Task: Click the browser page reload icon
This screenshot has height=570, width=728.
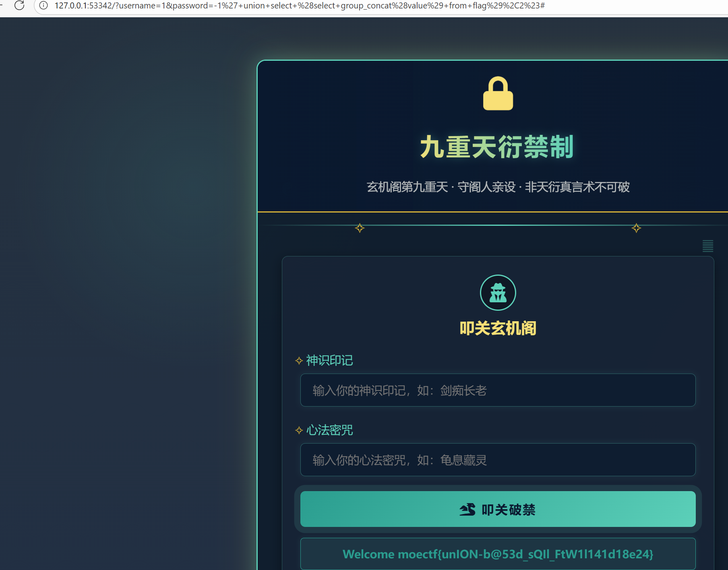Action: click(x=20, y=6)
